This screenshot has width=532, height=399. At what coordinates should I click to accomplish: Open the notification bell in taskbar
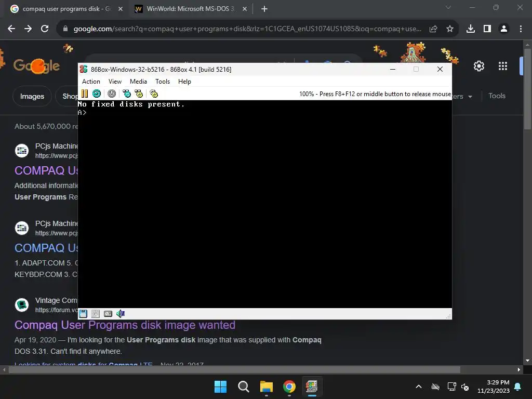(x=518, y=387)
